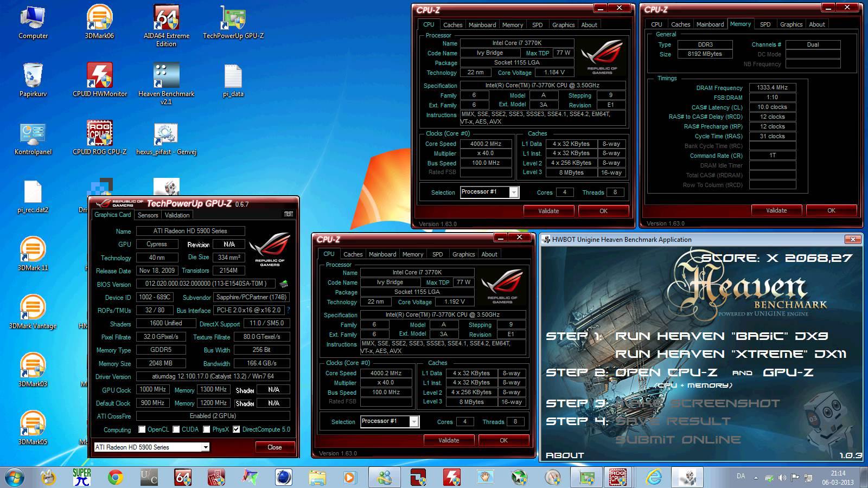The height and width of the screenshot is (488, 868).
Task: Click OK in 1.184 V CPU-Z window
Action: pyautogui.click(x=603, y=211)
